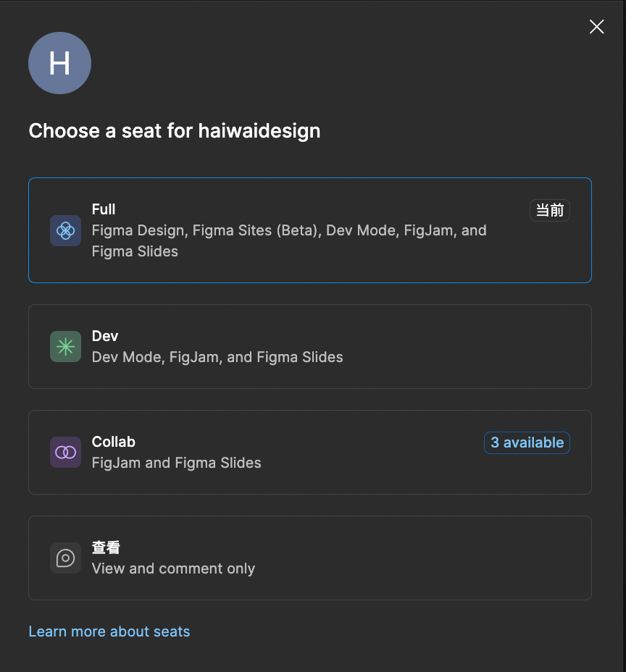626x672 pixels.
Task: Click the Full title label
Action: pos(104,209)
